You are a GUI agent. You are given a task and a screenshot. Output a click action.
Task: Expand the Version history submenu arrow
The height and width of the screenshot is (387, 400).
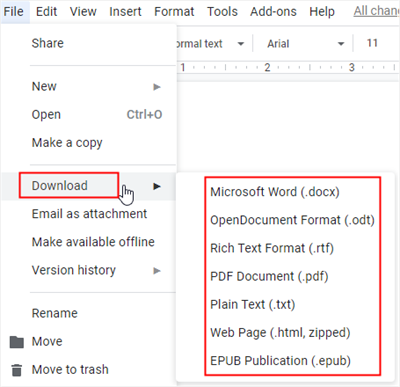157,271
